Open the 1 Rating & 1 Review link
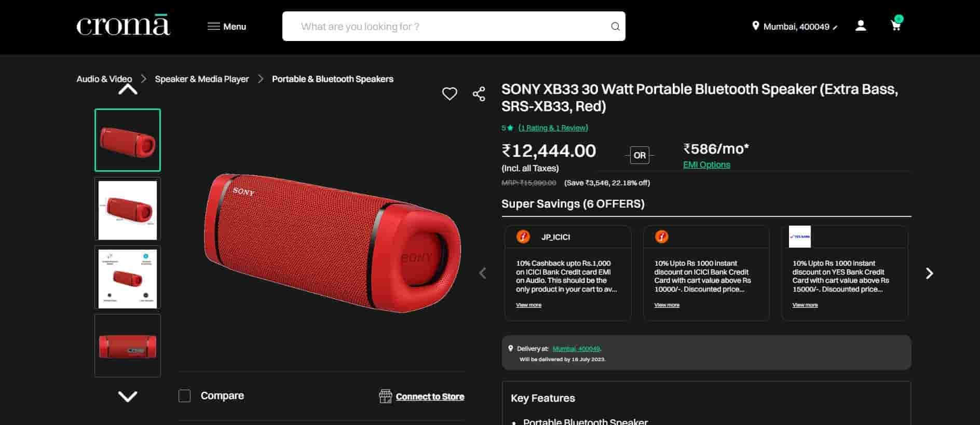The image size is (980, 425). [553, 128]
